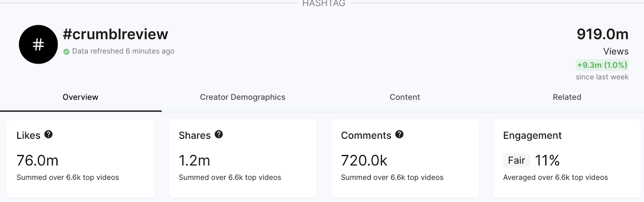Click the #crumblreview hashtag title
The width and height of the screenshot is (644, 202).
(116, 34)
